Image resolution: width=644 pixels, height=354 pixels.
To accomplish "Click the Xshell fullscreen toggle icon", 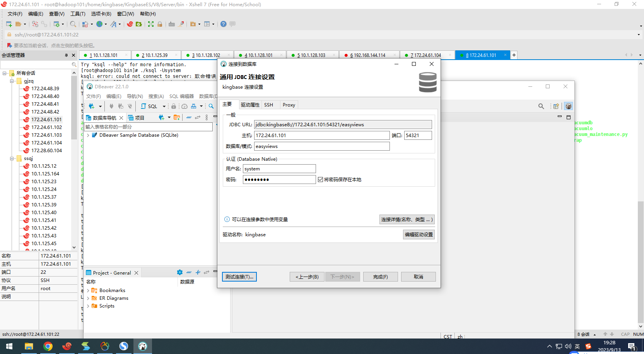I will 151,24.
